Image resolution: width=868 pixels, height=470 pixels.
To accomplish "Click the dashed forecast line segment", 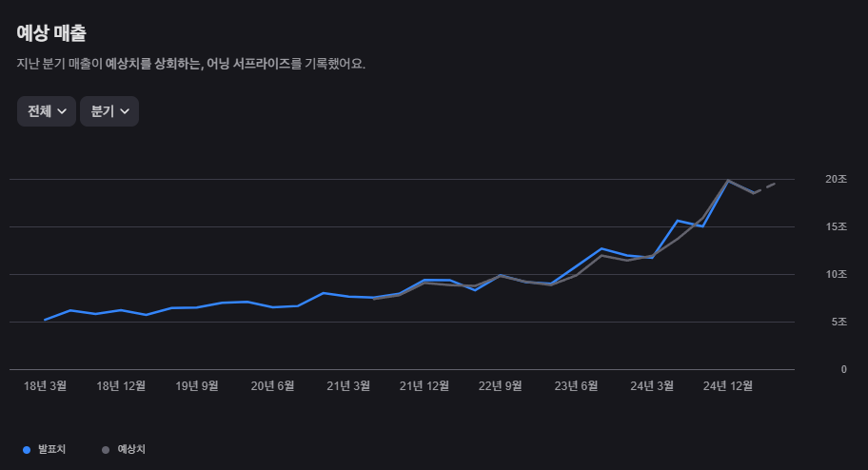I will (765, 187).
